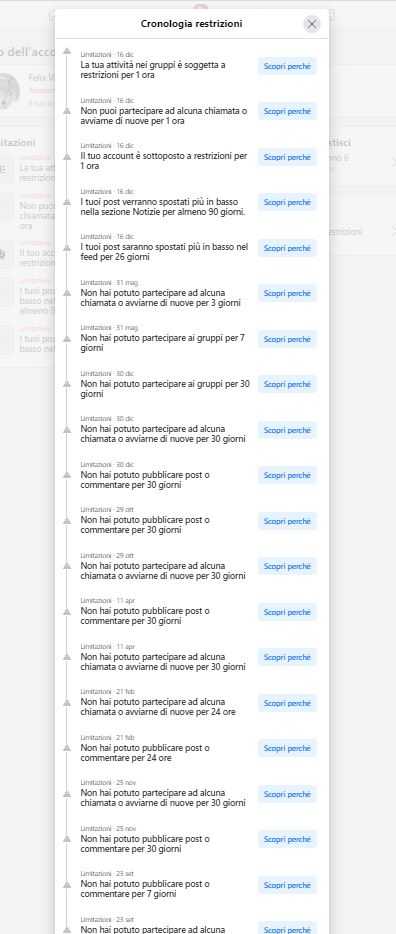Select the 'Non hai potuto partecipare ai gruppi per 30 giorni' entry text
This screenshot has height=934, width=396.
tap(165, 389)
